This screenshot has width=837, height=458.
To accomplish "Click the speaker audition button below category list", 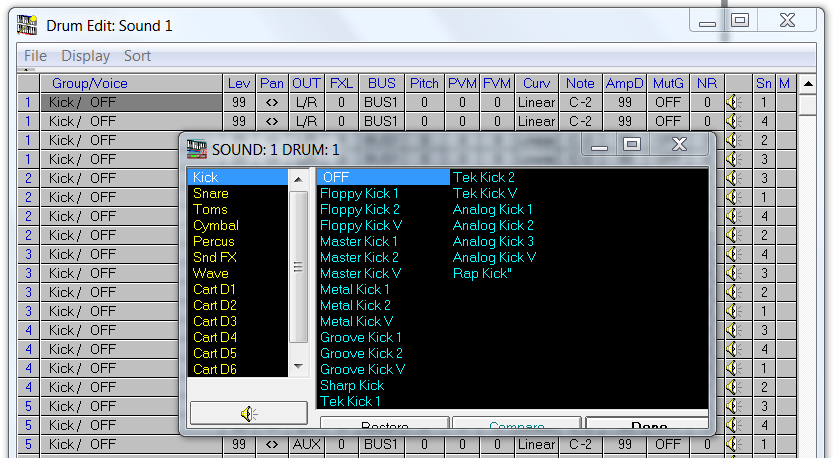I will pos(248,413).
